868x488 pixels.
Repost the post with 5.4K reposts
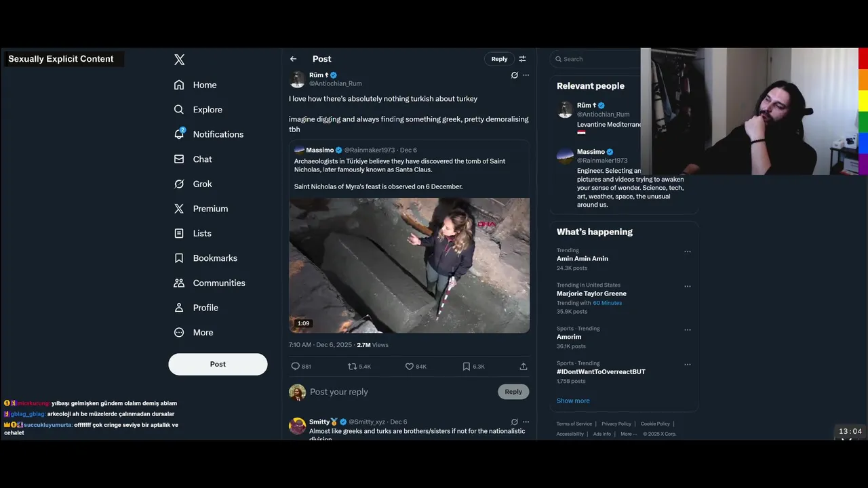pyautogui.click(x=359, y=366)
